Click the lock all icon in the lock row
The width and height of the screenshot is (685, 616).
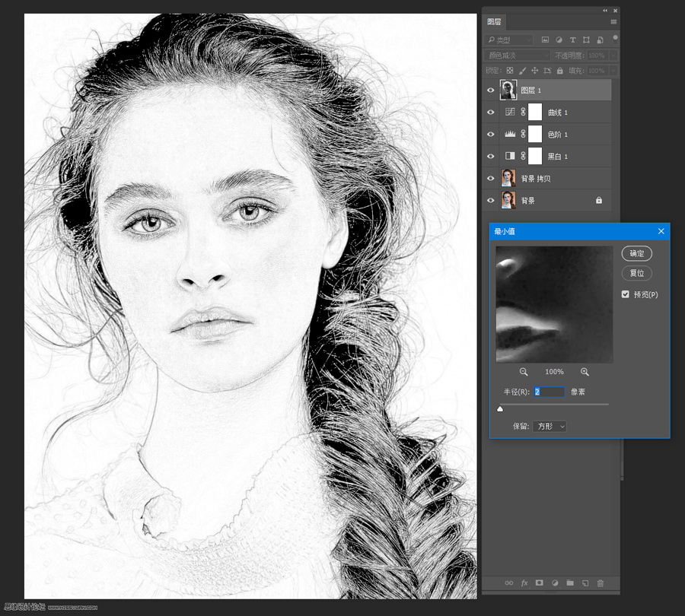pos(560,71)
